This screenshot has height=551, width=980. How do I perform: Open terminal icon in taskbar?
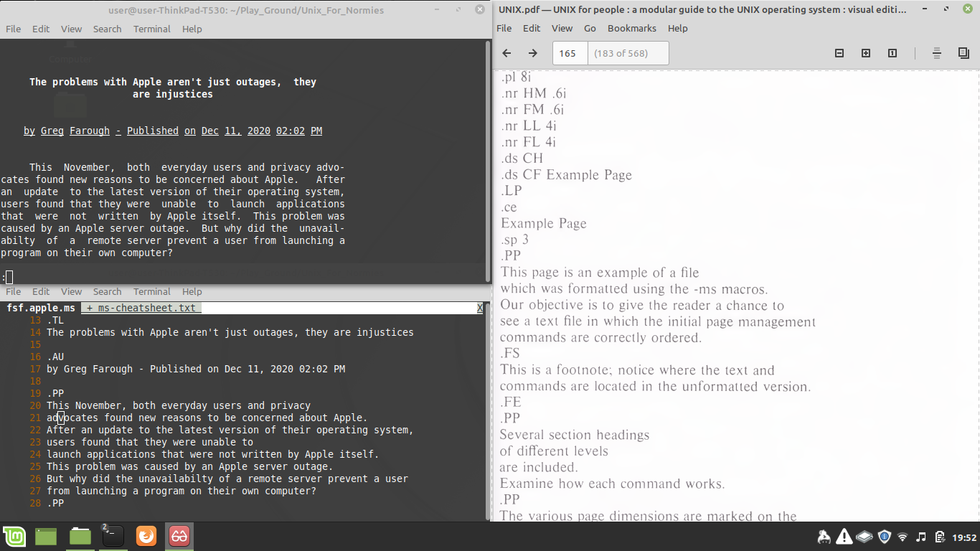click(x=113, y=536)
